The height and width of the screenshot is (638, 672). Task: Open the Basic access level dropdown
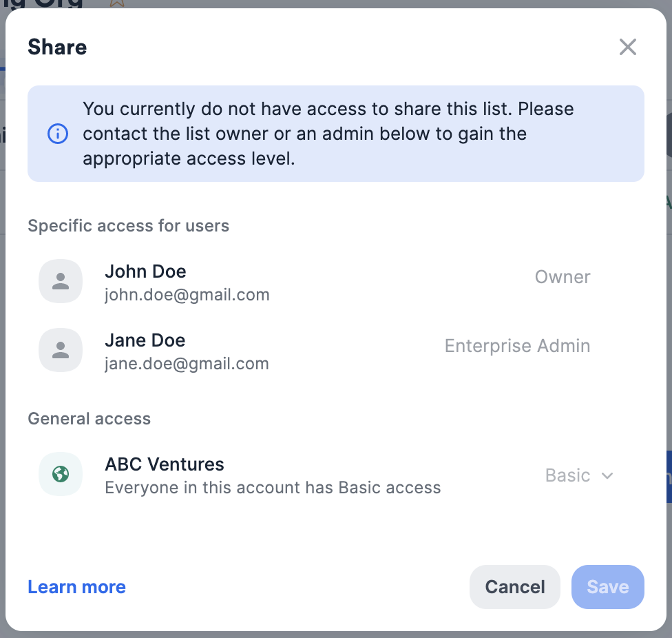pos(567,475)
